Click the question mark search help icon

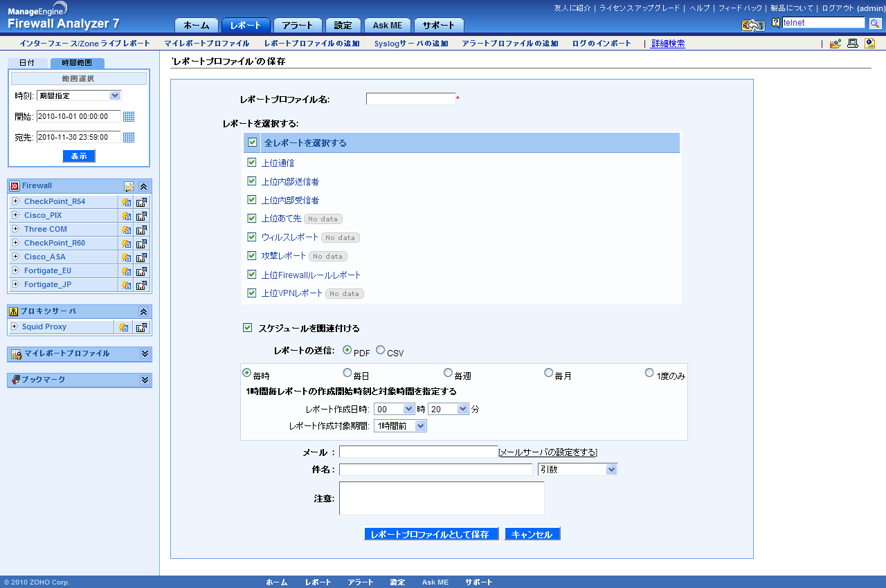[x=776, y=23]
